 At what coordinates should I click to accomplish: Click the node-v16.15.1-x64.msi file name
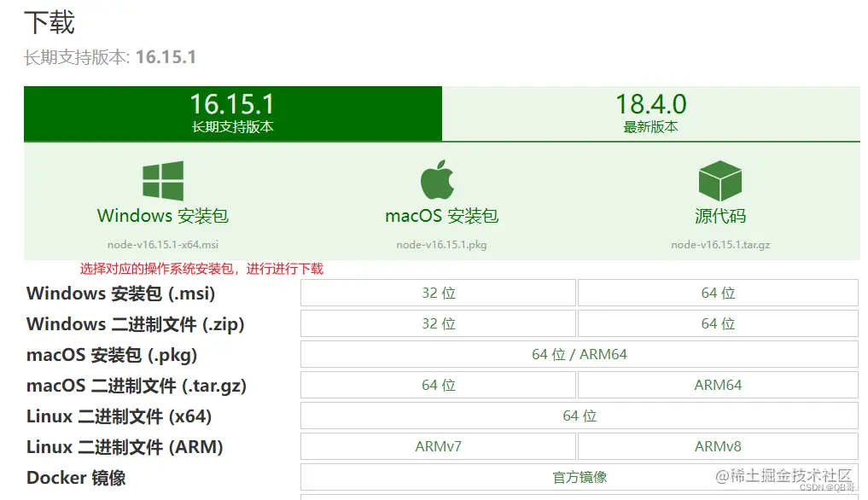point(163,245)
